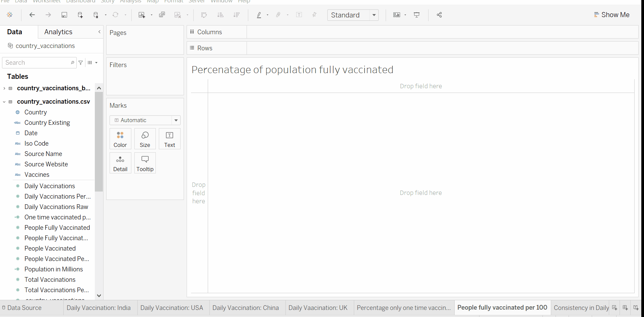Click the Fix Axes pin icon

(314, 15)
